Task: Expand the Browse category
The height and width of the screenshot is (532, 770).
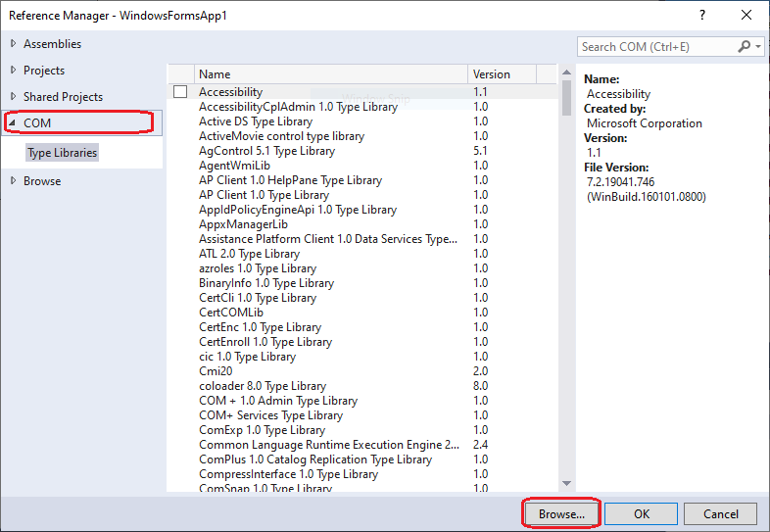Action: point(14,181)
